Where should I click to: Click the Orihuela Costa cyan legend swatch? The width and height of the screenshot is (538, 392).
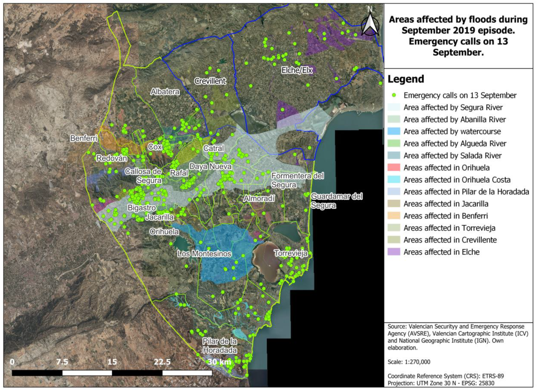coord(394,180)
